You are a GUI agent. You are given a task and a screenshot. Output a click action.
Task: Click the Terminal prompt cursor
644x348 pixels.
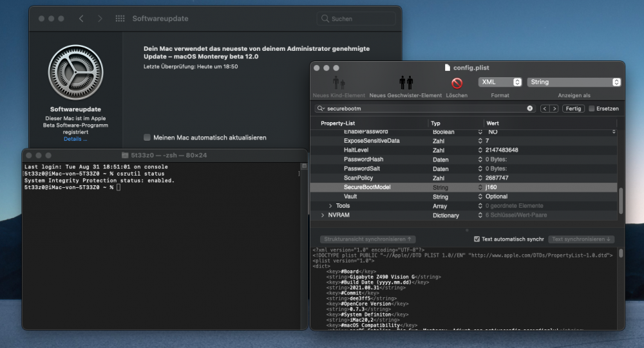coord(118,188)
